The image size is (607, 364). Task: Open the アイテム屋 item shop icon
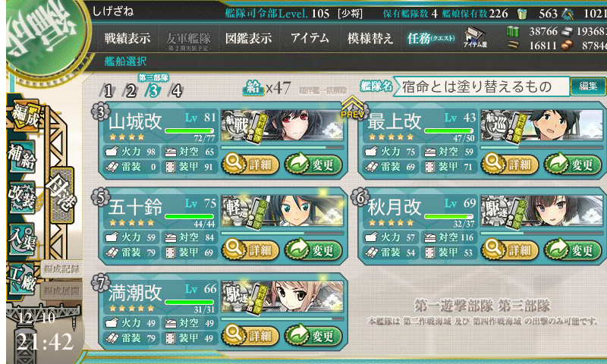tap(475, 37)
